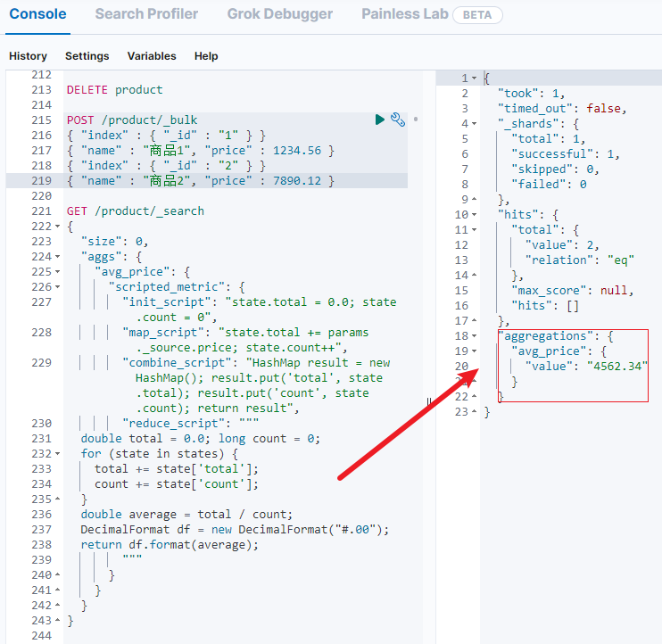Image resolution: width=662 pixels, height=644 pixels.
Task: Collapse the "aggregations" block at output line 18
Action: (x=474, y=336)
